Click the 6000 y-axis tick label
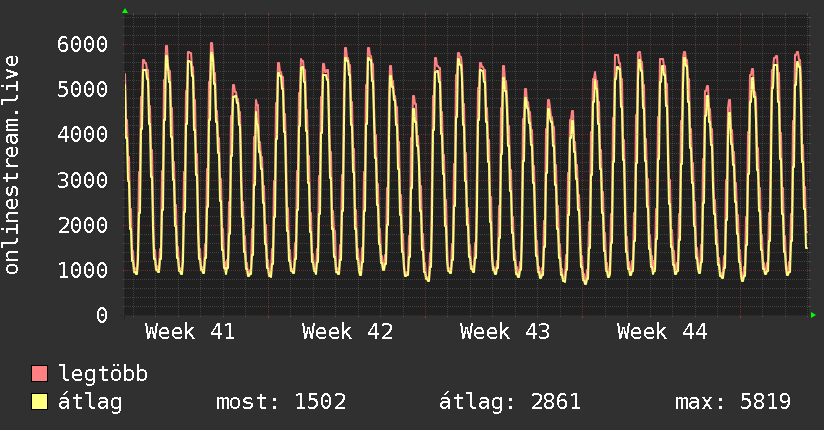824x430 pixels. click(x=84, y=44)
